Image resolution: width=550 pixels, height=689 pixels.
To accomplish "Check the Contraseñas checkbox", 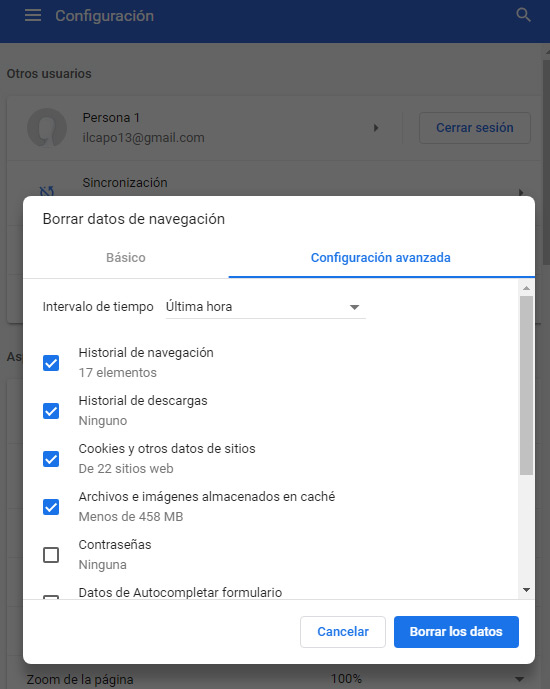I will tap(51, 555).
